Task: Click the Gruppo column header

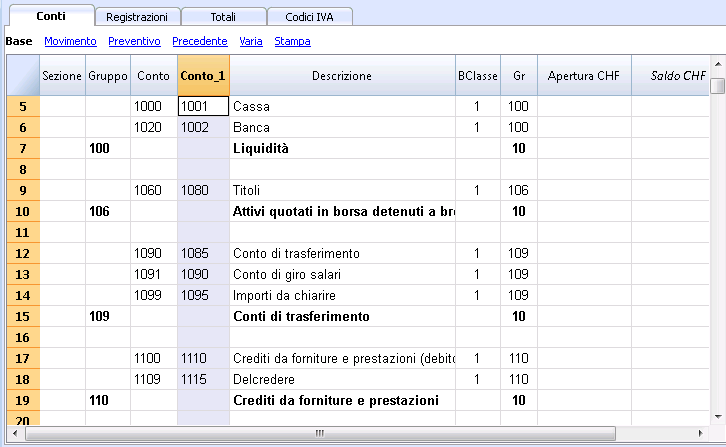Action: point(108,76)
